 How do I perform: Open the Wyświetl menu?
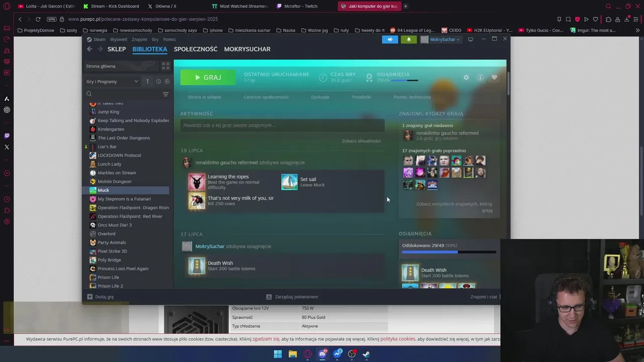[119, 39]
